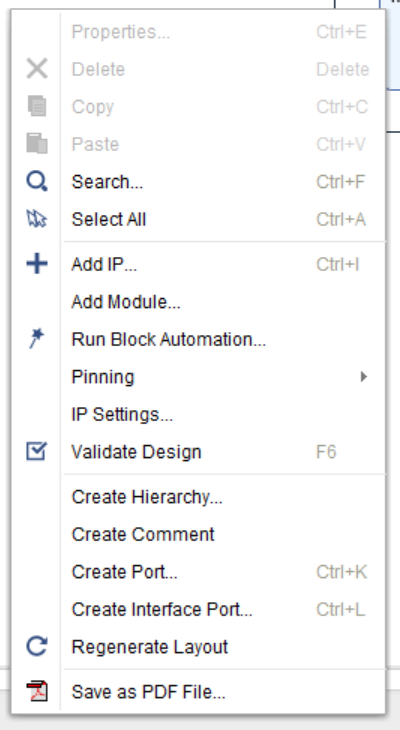Click the Run Block Automation... label
400x730 pixels.
coord(169,339)
